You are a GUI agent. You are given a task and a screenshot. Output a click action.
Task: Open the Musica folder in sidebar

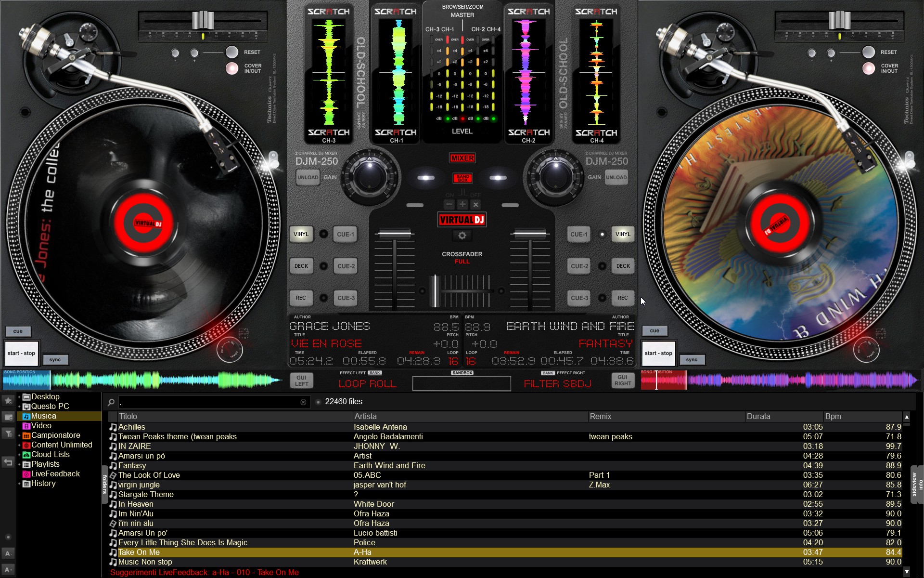43,415
